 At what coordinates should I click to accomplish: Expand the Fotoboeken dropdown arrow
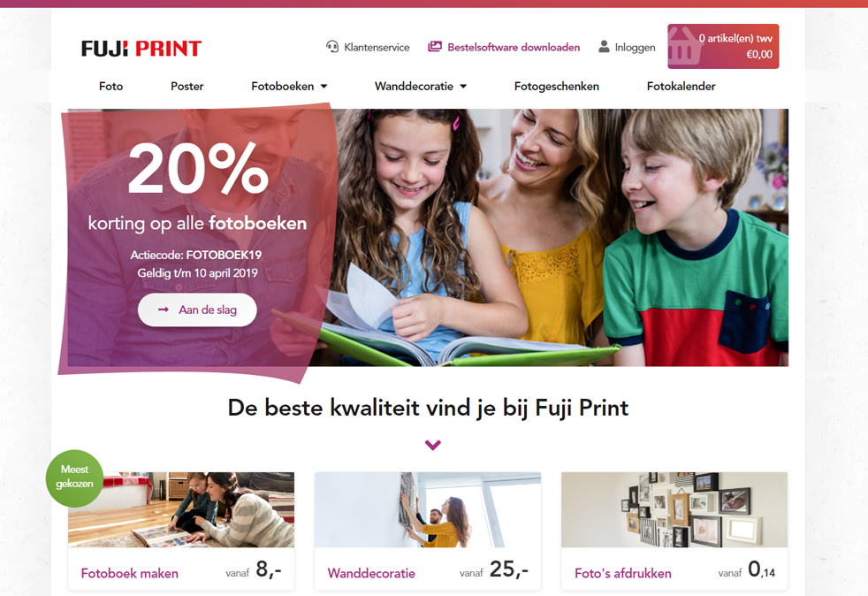coord(324,87)
